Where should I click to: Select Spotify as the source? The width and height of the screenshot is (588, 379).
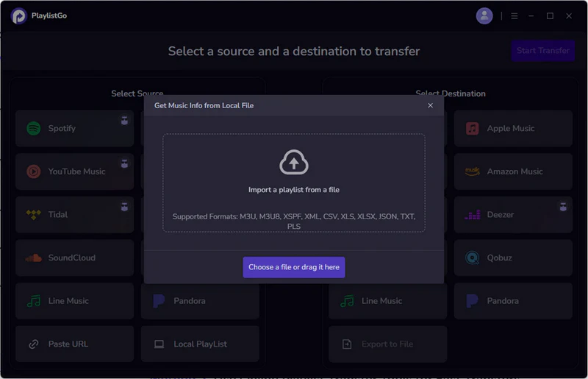click(75, 128)
